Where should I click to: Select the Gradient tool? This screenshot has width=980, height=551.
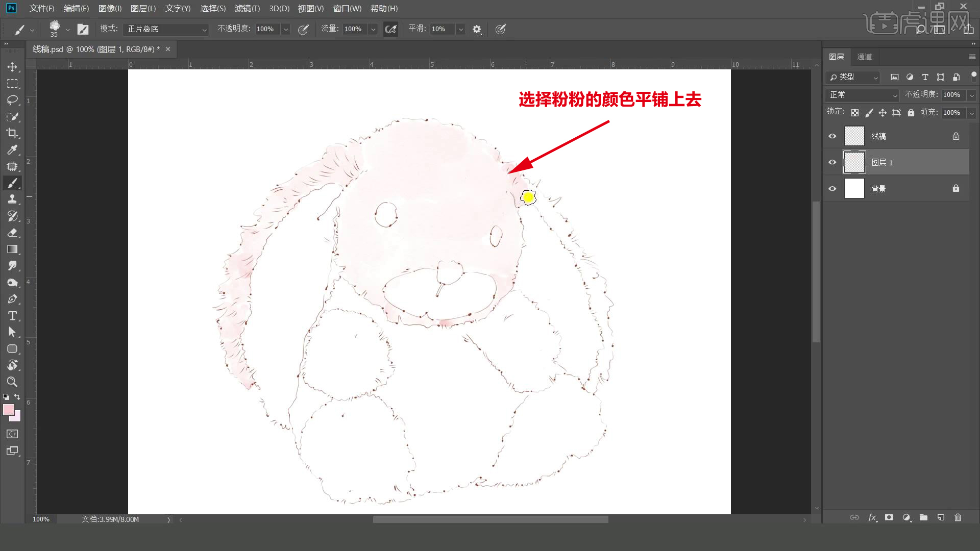(12, 249)
